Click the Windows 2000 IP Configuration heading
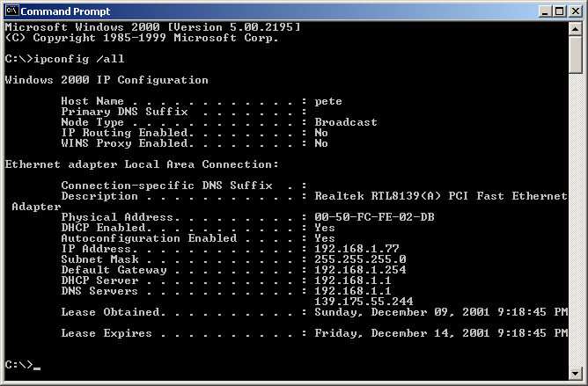 (x=107, y=80)
